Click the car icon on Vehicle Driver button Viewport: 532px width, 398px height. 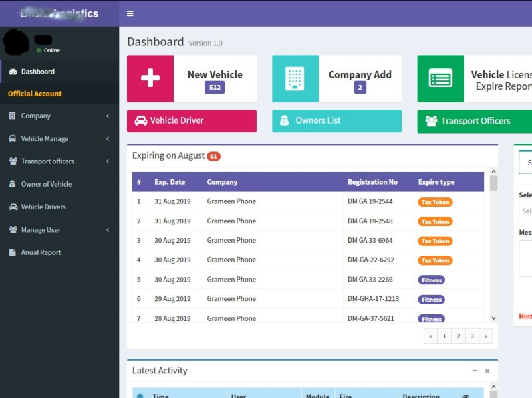pyautogui.click(x=142, y=121)
